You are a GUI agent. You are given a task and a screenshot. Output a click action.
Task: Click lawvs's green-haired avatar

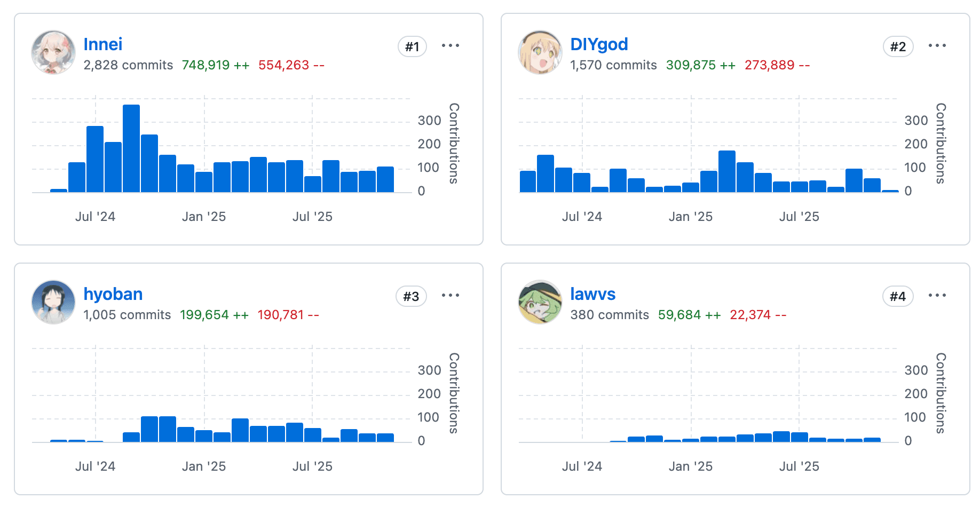coord(540,302)
